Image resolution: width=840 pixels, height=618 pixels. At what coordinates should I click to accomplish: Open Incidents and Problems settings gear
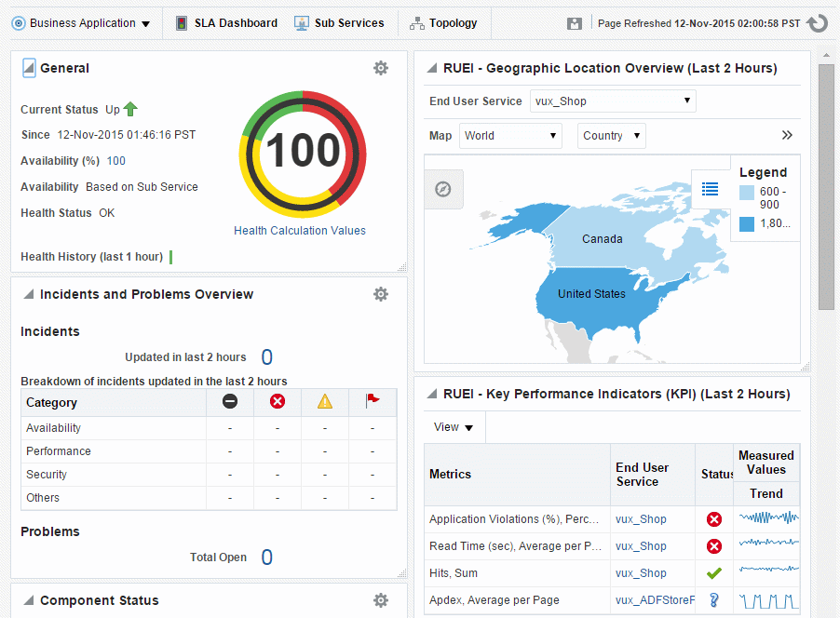[x=381, y=294]
